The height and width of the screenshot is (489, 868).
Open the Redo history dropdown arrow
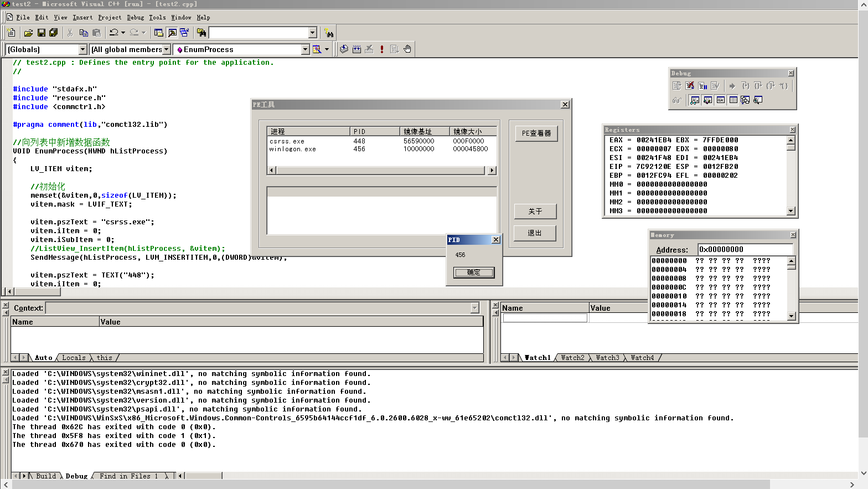[143, 33]
